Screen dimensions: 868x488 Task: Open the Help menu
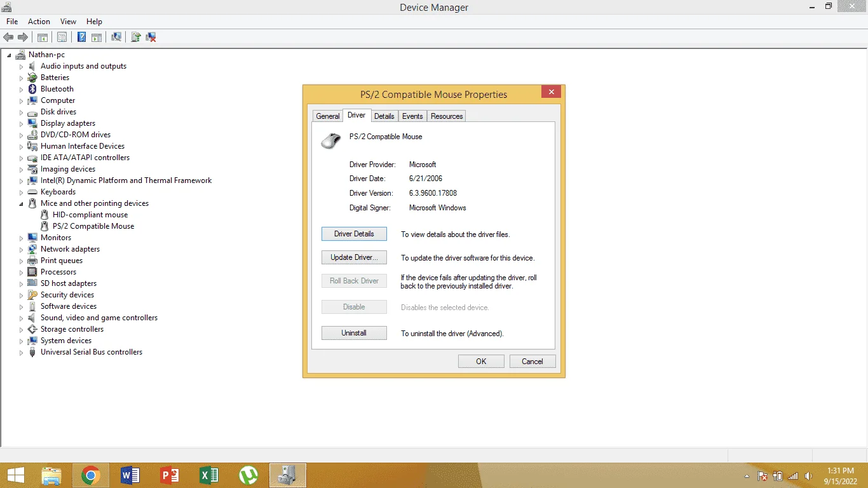click(94, 22)
